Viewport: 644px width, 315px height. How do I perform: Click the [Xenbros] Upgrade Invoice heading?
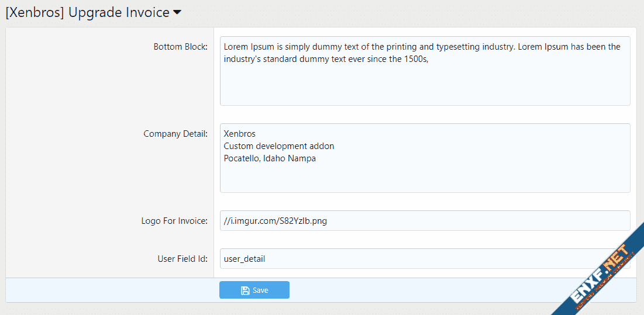87,12
